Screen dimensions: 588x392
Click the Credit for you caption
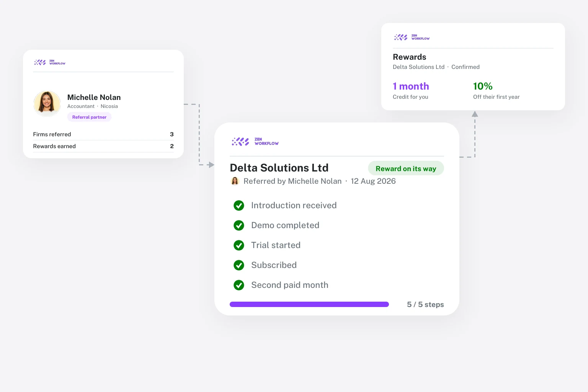click(x=410, y=97)
